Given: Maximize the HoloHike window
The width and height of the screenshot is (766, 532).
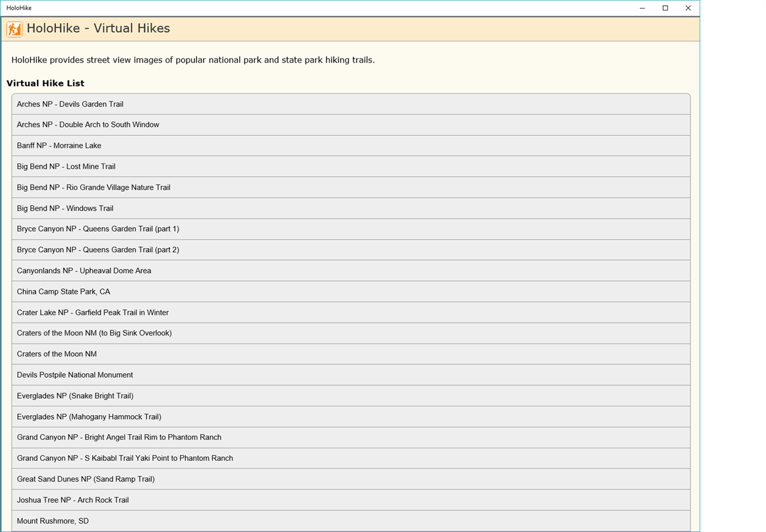Looking at the screenshot, I should pos(665,8).
